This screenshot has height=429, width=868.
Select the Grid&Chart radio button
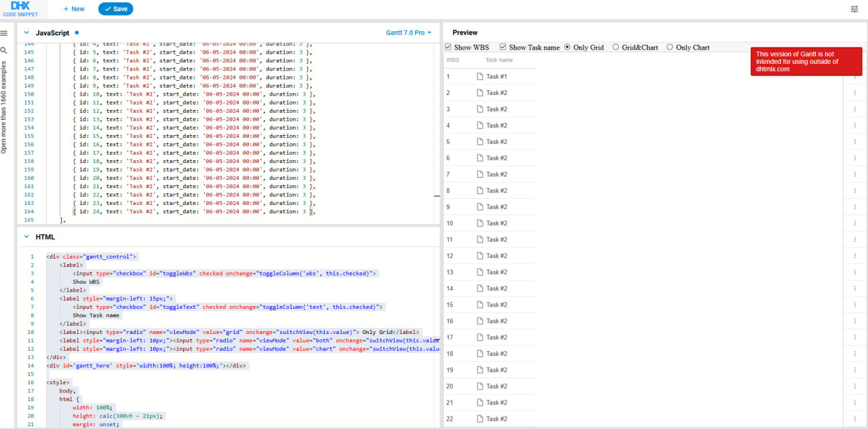coord(616,48)
